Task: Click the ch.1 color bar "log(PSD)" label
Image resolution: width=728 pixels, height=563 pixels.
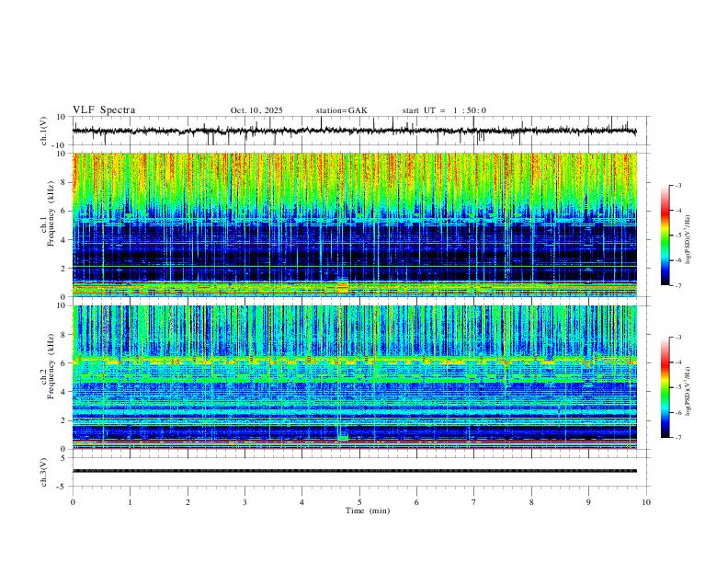Action: click(688, 240)
